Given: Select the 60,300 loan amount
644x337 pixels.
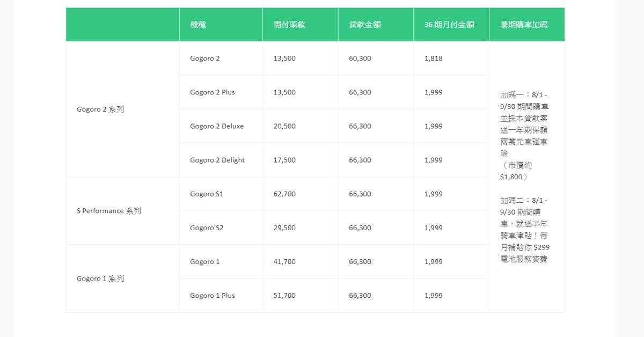Looking at the screenshot, I should pyautogui.click(x=360, y=58).
